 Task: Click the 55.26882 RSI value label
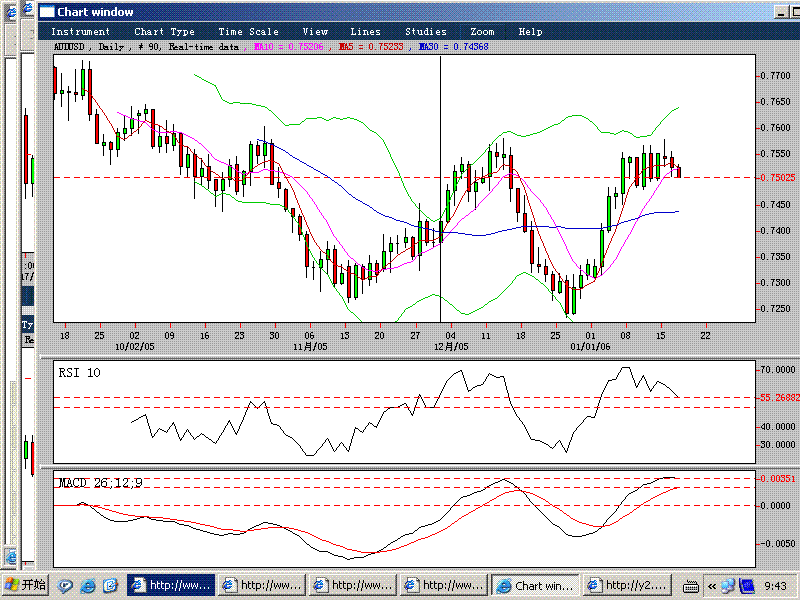pos(779,397)
